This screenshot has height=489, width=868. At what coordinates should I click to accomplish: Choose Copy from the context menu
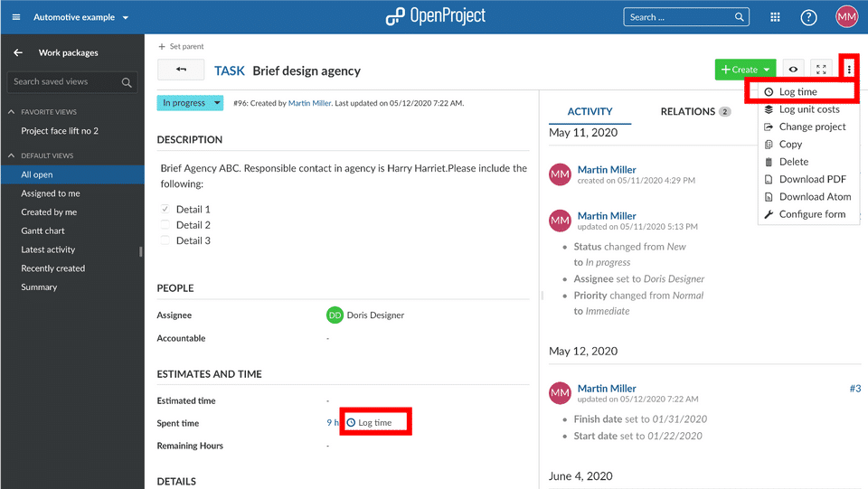(808, 145)
